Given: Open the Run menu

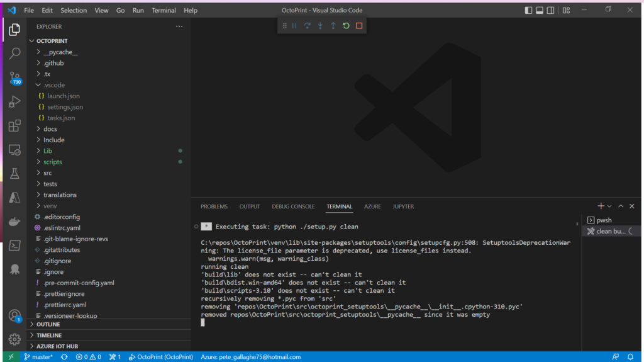Looking at the screenshot, I should tap(138, 10).
